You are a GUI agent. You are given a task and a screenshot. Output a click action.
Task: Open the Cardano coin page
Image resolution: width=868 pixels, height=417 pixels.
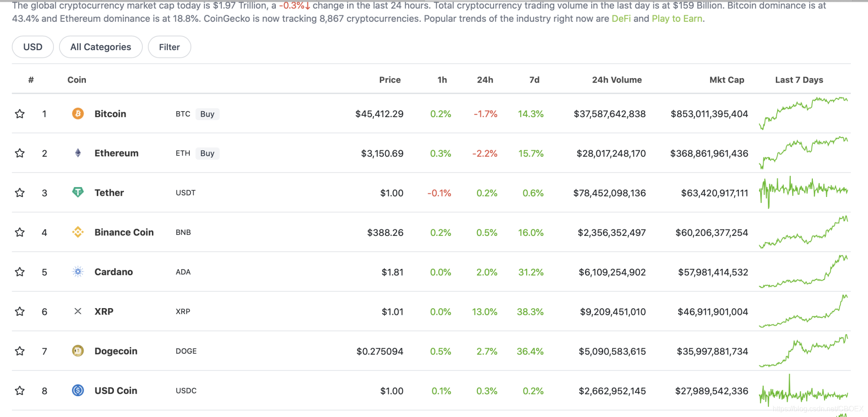[113, 272]
